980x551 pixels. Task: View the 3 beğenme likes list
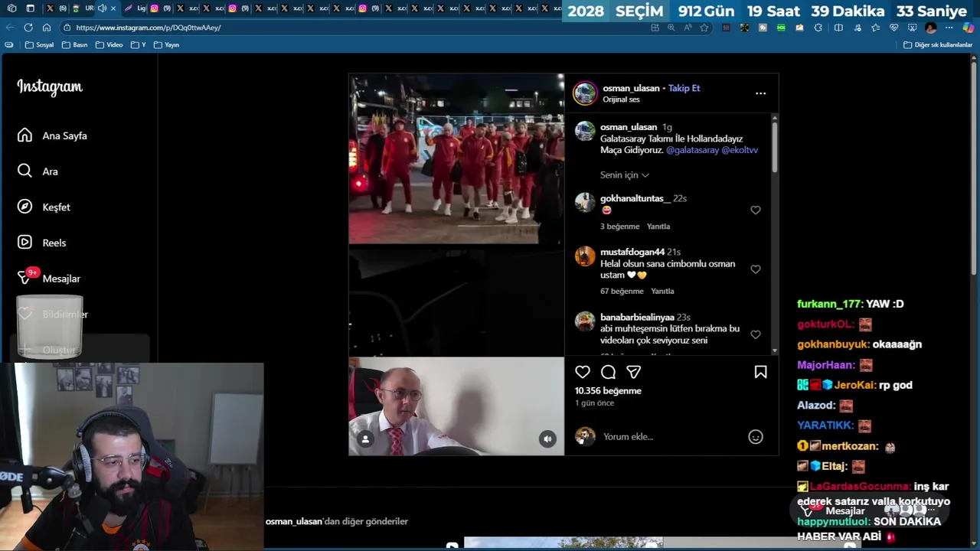(619, 227)
